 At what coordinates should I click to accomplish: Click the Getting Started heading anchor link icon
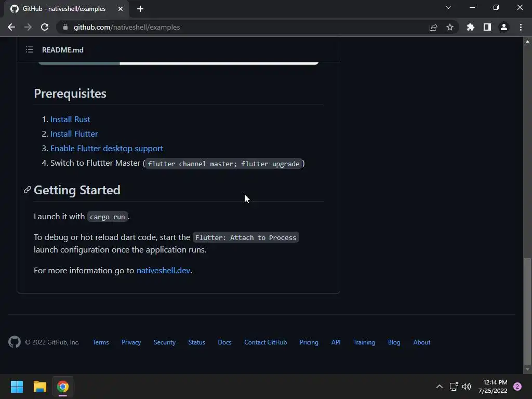[27, 190]
